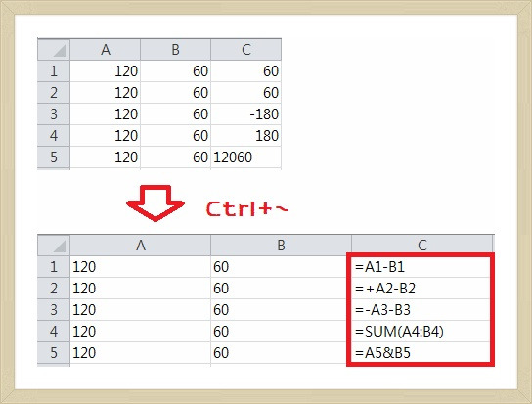
Task: Select row 1 header in upper table
Action: tap(54, 71)
